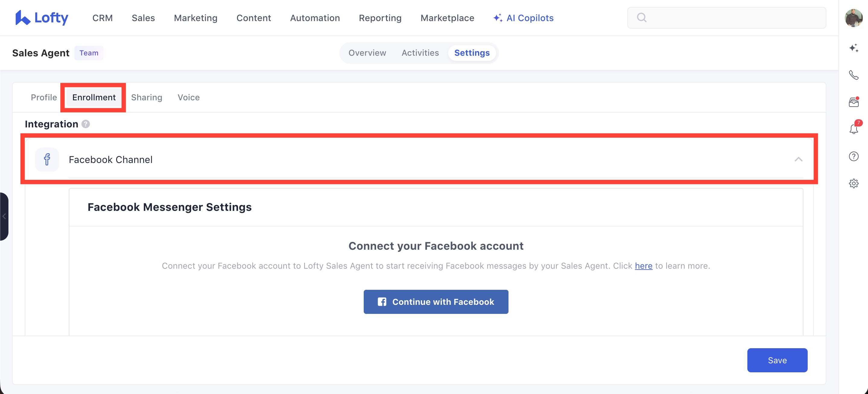
Task: Switch to the Overview tab
Action: coord(367,53)
